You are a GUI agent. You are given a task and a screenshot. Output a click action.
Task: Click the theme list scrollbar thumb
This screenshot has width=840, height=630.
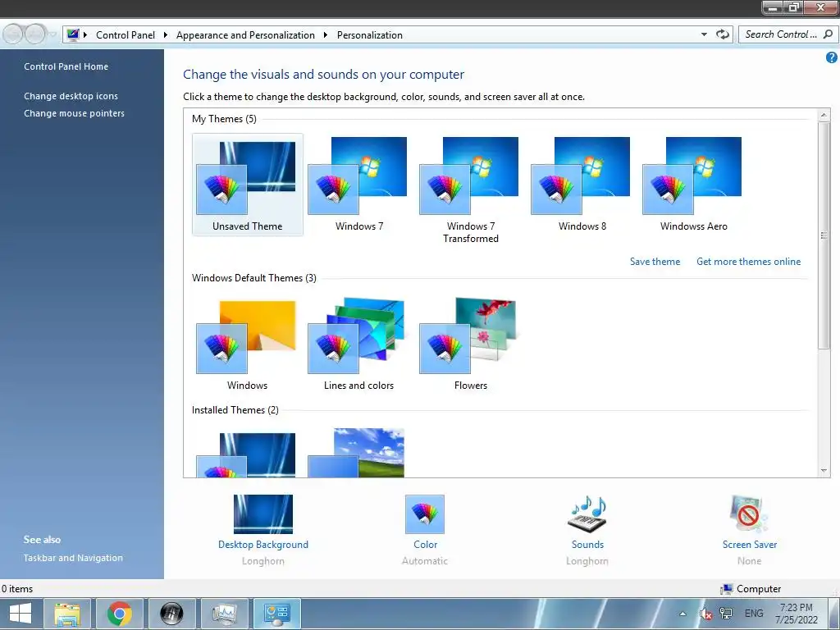(824, 235)
